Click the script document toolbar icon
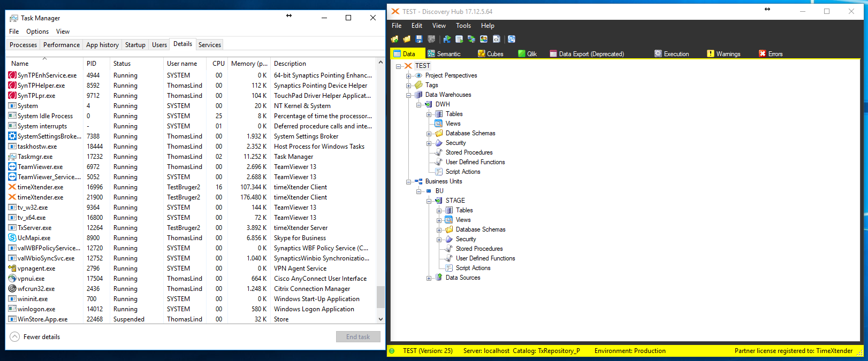Screen dimensions: 868x361 pos(496,39)
